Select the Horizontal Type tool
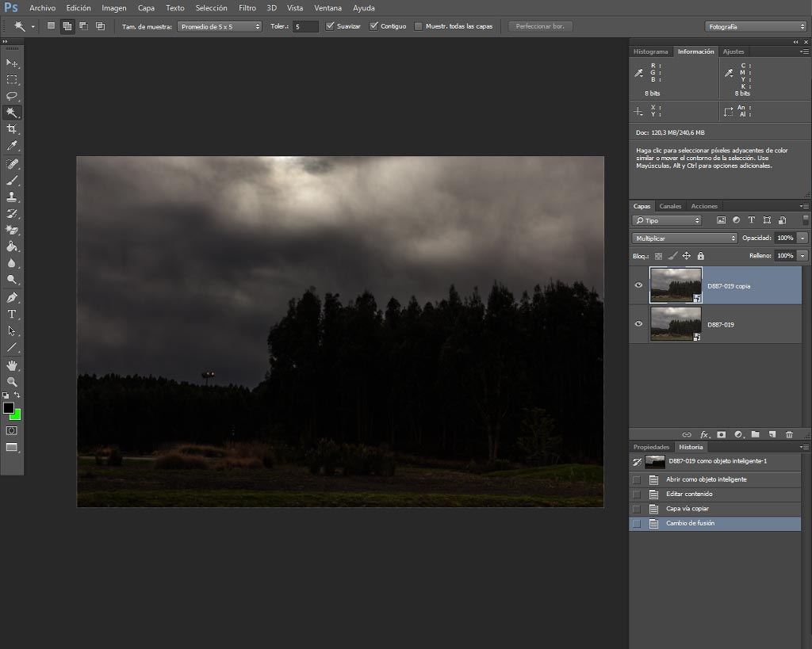812x649 pixels. pos(12,314)
